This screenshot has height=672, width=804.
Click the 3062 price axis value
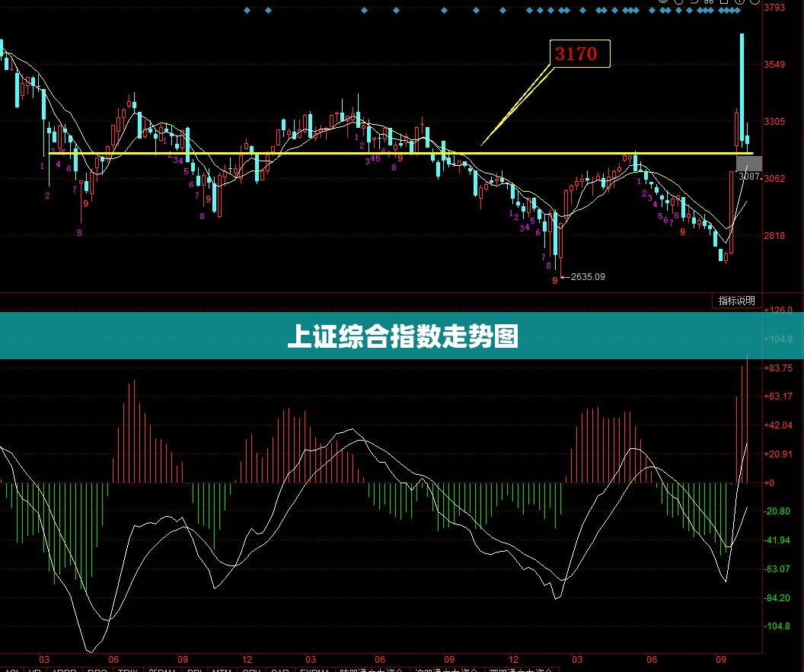(774, 178)
